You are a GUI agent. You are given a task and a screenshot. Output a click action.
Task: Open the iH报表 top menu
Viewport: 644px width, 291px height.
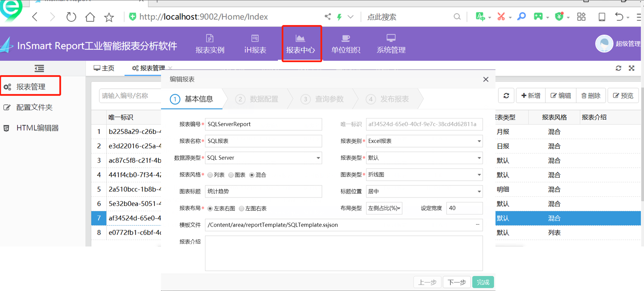click(255, 44)
